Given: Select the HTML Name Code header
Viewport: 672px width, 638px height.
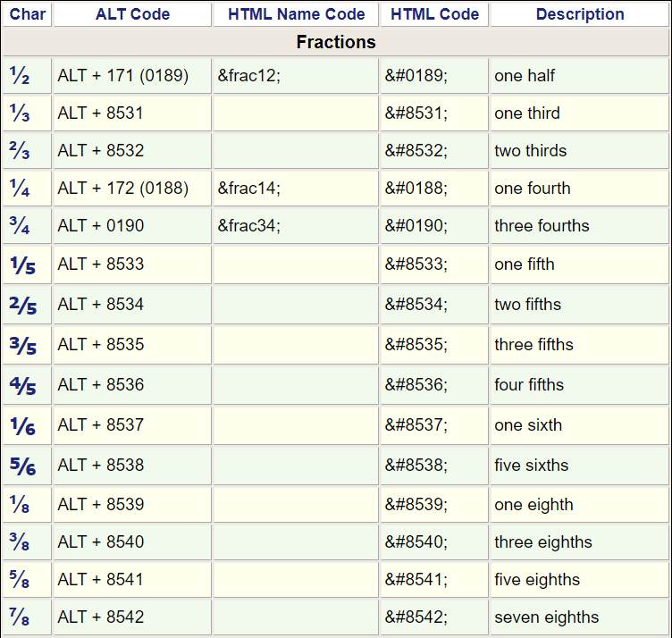Looking at the screenshot, I should 296,14.
